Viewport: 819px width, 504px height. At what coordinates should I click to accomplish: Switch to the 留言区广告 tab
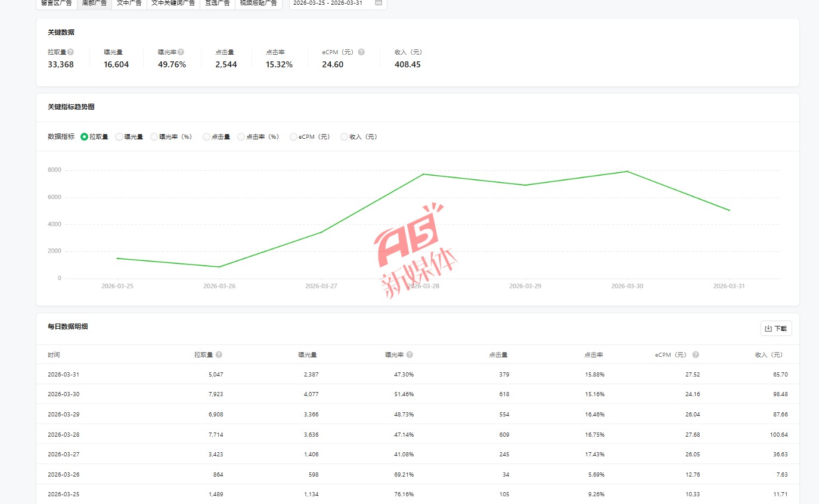[57, 4]
